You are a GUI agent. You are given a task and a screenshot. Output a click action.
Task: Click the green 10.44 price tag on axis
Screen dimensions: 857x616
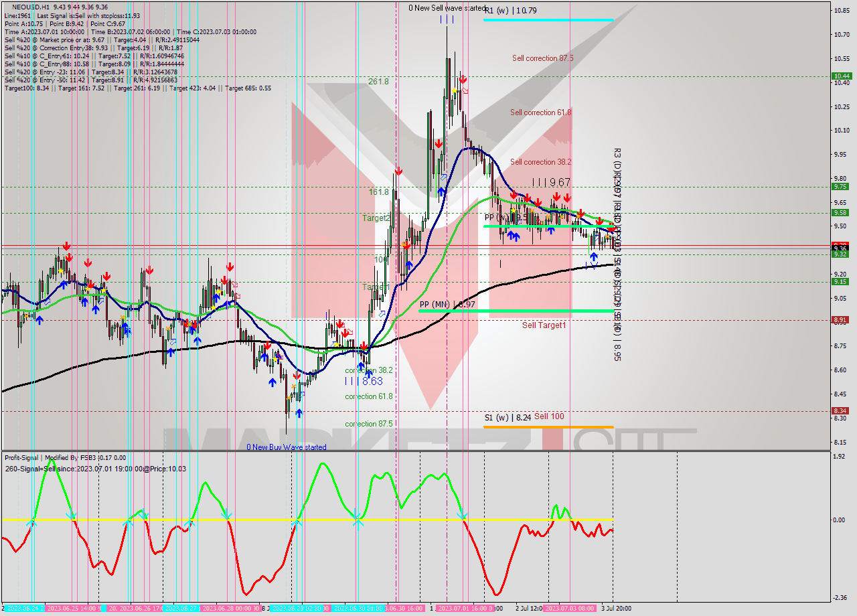click(x=840, y=76)
